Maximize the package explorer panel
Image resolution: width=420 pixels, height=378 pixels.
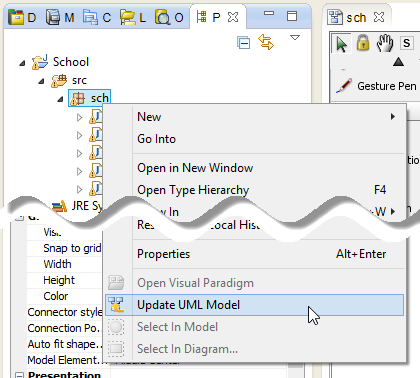click(292, 16)
